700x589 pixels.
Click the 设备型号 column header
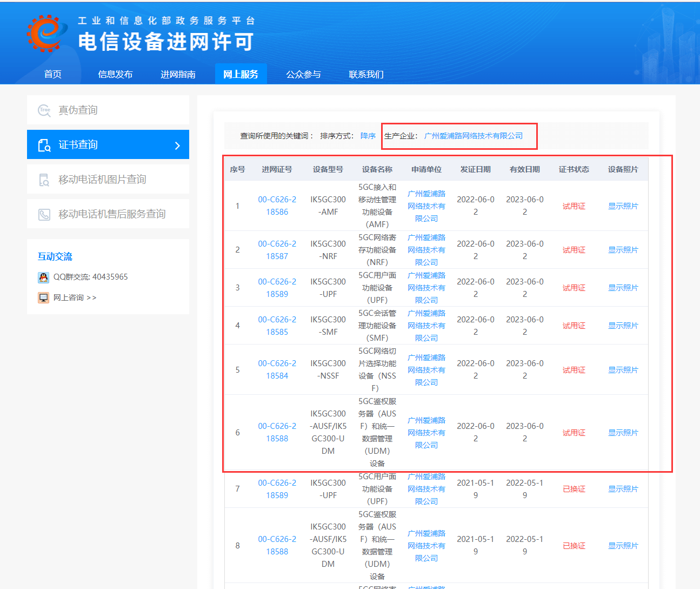click(328, 169)
